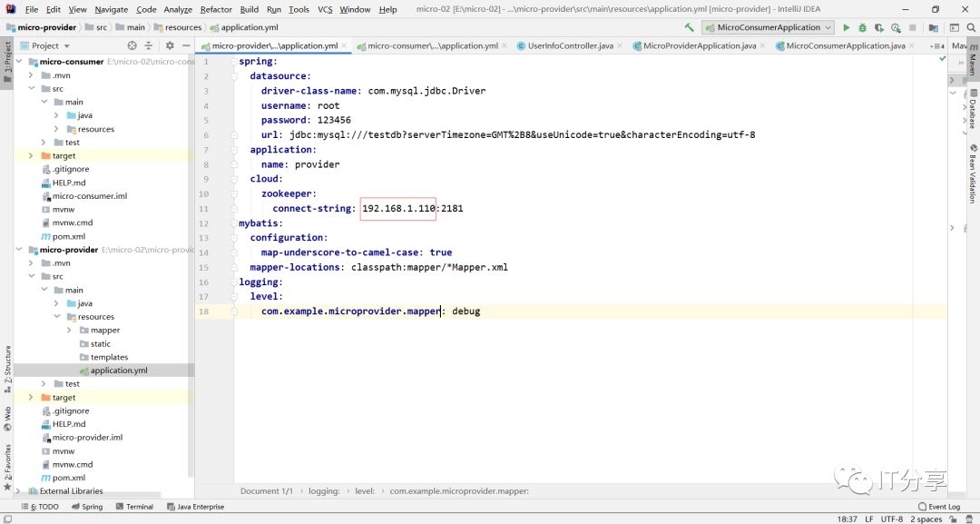Select micro-consumer pom.xml file
Viewport: 980px width, 524px height.
click(64, 236)
